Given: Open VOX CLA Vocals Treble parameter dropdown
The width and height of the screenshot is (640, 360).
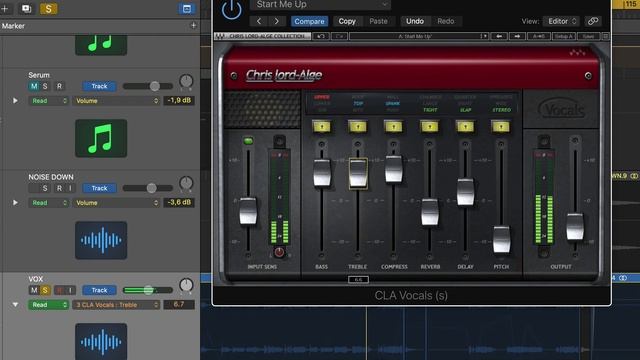Looking at the screenshot, I should 116,305.
